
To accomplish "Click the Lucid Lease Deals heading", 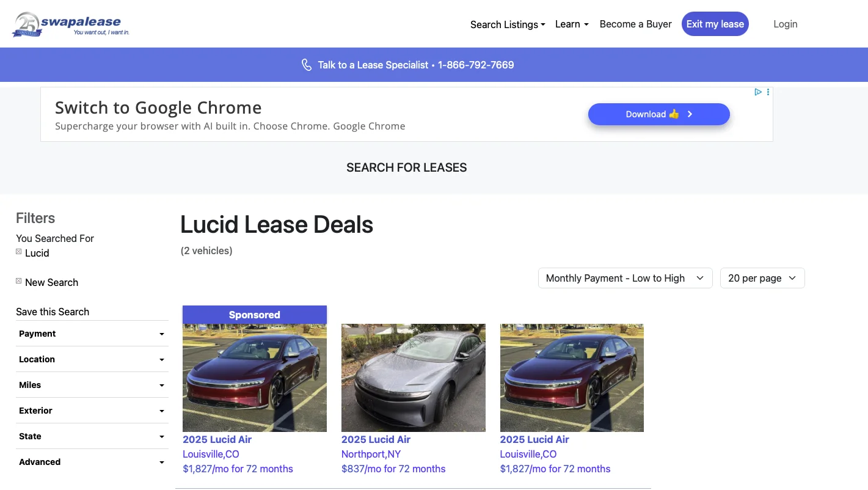I will pos(277,225).
